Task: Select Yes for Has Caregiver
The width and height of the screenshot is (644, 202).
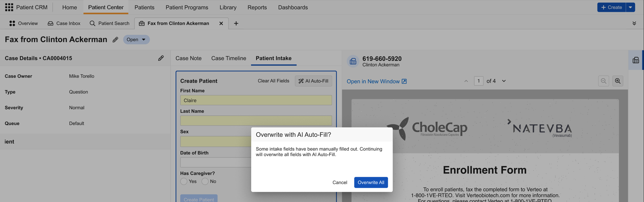Action: click(x=184, y=181)
